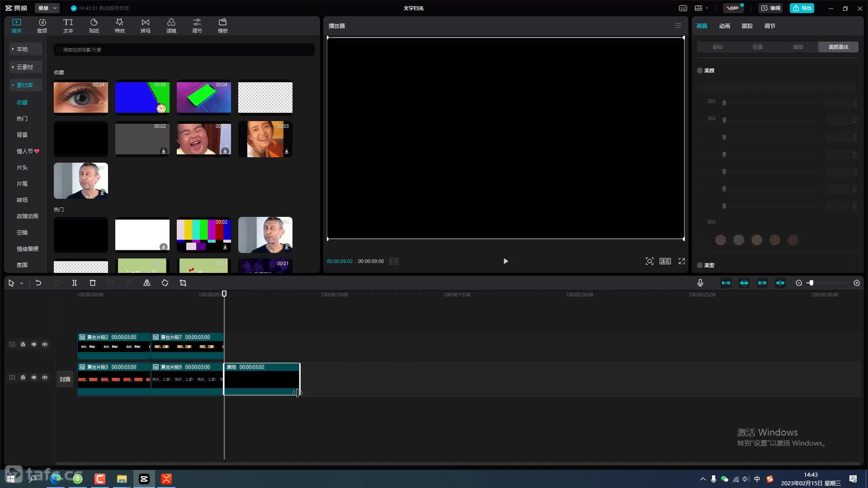Click the 适应 fit button in player
This screenshot has height=488, width=868.
[665, 261]
